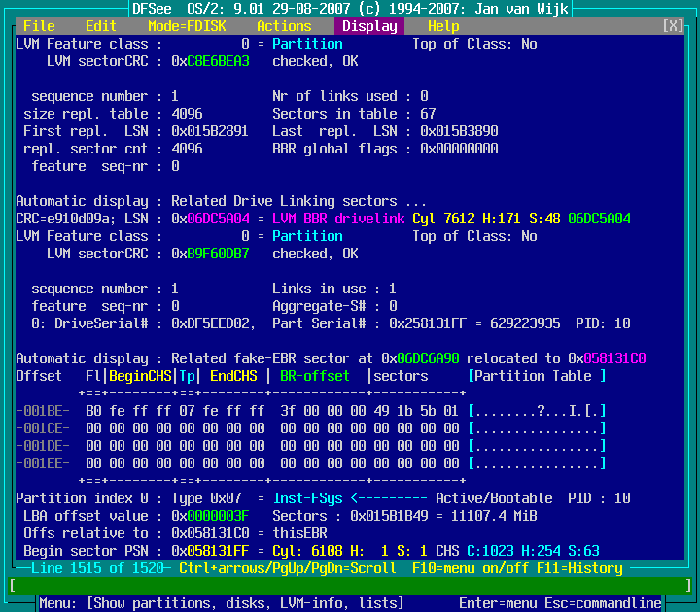Expand the Actions menu
The height and width of the screenshot is (612, 700).
coord(284,26)
